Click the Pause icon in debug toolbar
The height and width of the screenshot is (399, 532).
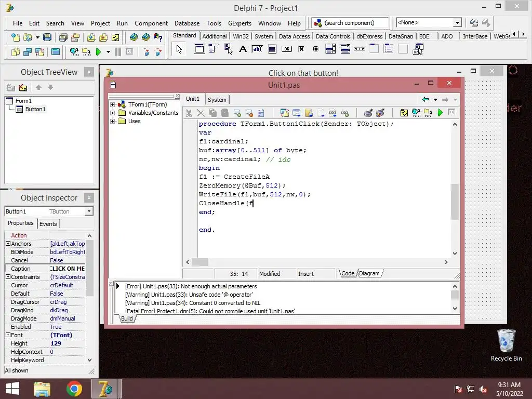118,52
